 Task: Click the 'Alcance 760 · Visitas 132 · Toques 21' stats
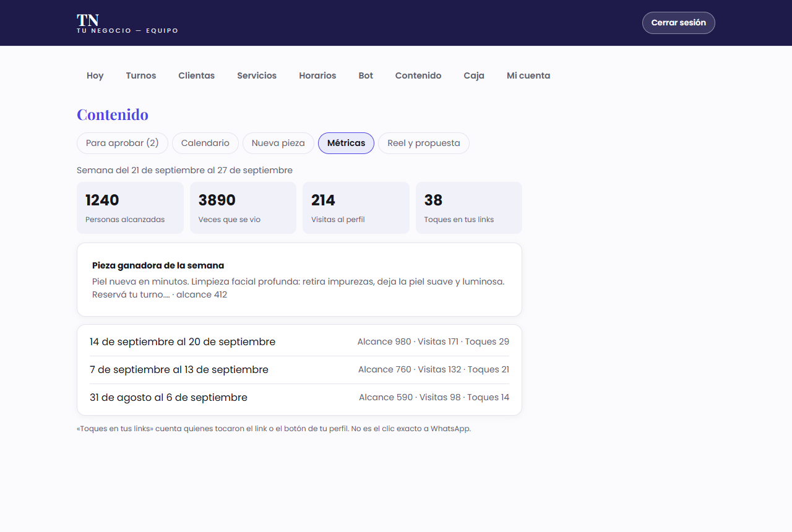click(434, 369)
